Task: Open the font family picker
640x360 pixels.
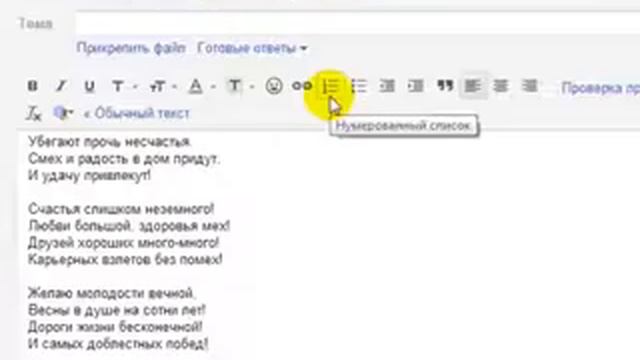Action: click(124, 86)
